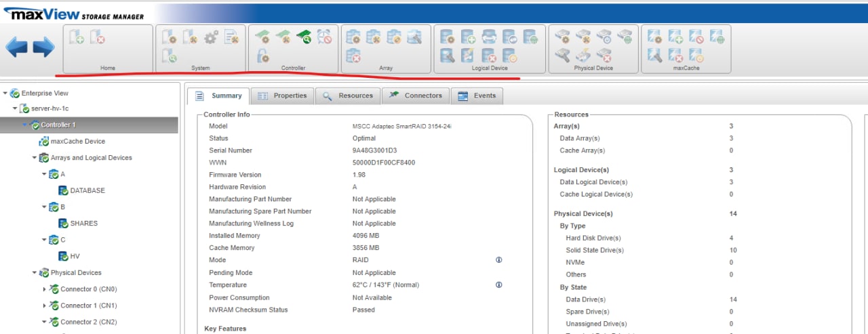Click the database with lightning icon in Logical Device group

click(469, 56)
